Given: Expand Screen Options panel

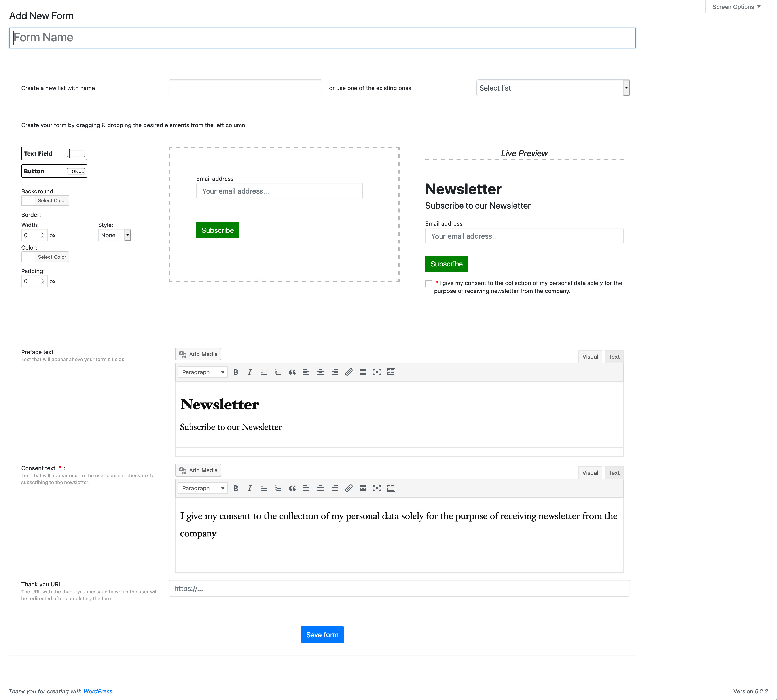Looking at the screenshot, I should click(x=736, y=7).
